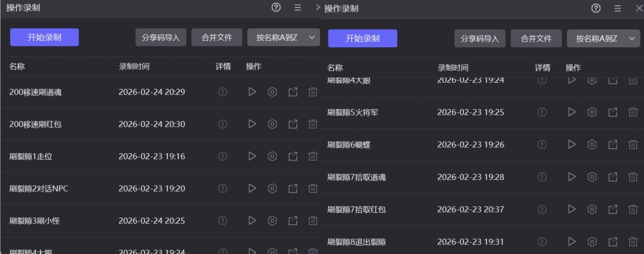
Task: Open hamburger menu in right window
Action: (x=617, y=8)
